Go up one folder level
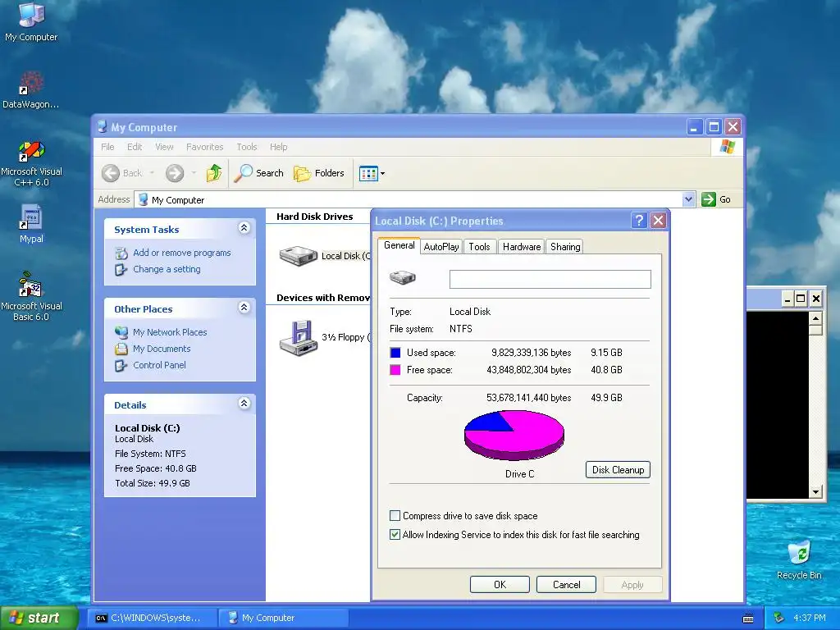The width and height of the screenshot is (840, 630). point(214,173)
